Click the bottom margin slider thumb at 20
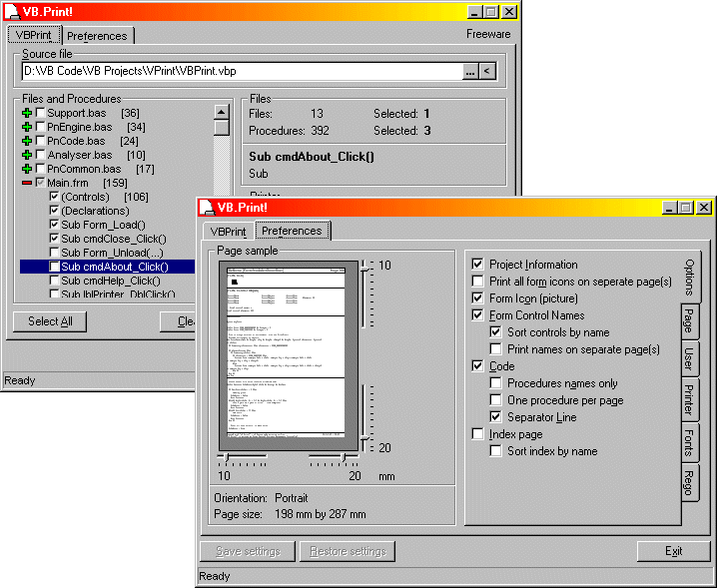718x588 pixels. pyautogui.click(x=365, y=439)
